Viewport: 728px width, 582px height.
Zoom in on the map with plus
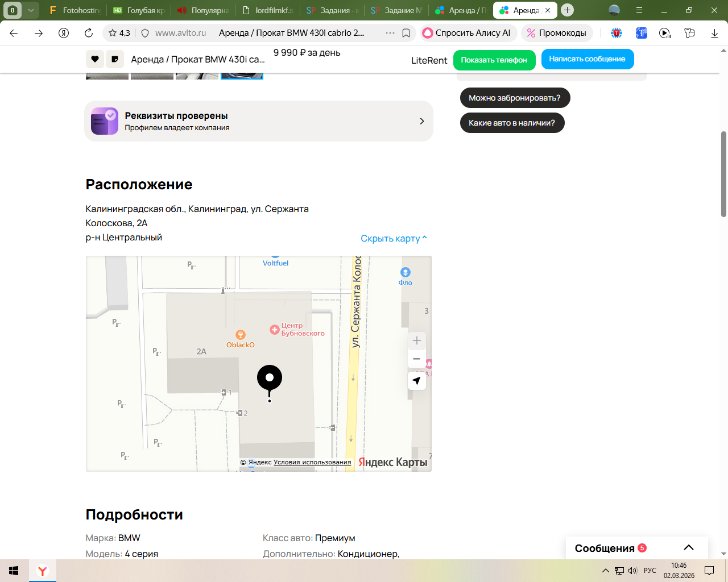click(x=417, y=340)
